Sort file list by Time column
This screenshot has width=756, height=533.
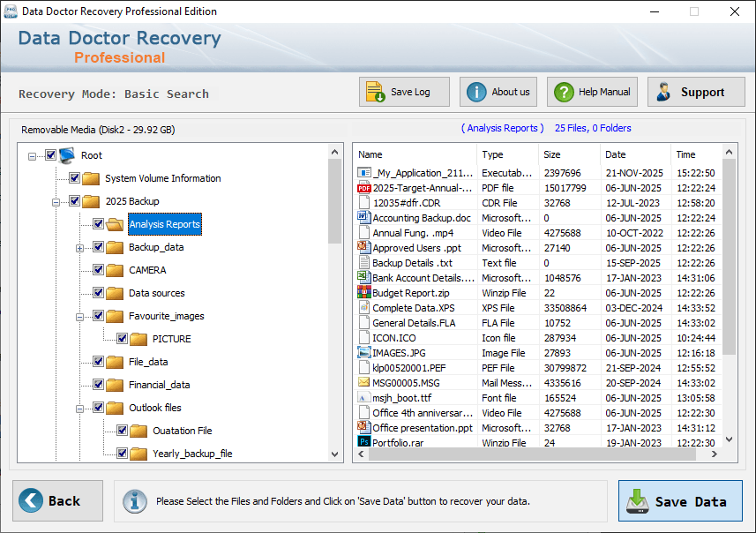coord(696,154)
